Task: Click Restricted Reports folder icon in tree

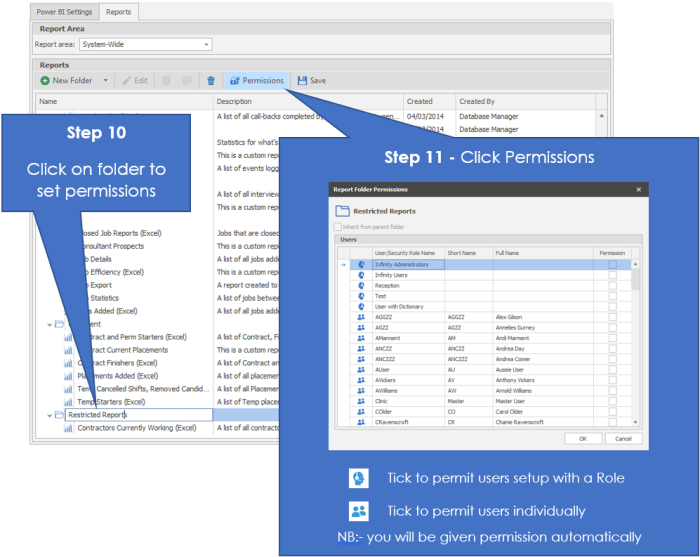Action: [59, 414]
